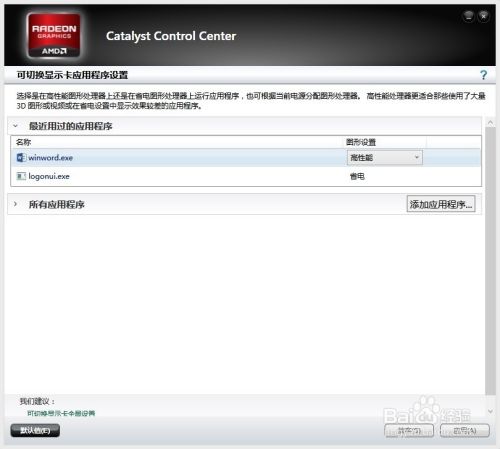This screenshot has height=449, width=500.
Task: Close the Catalyst Control Center window
Action: [484, 16]
